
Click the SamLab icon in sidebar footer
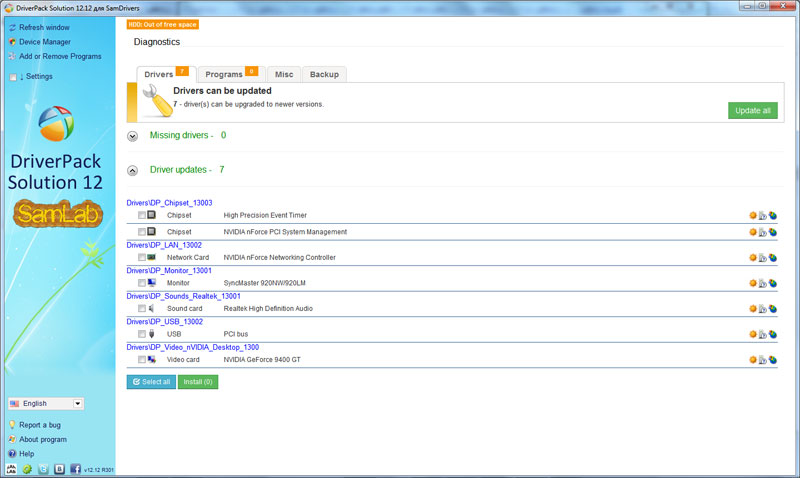click(x=11, y=469)
